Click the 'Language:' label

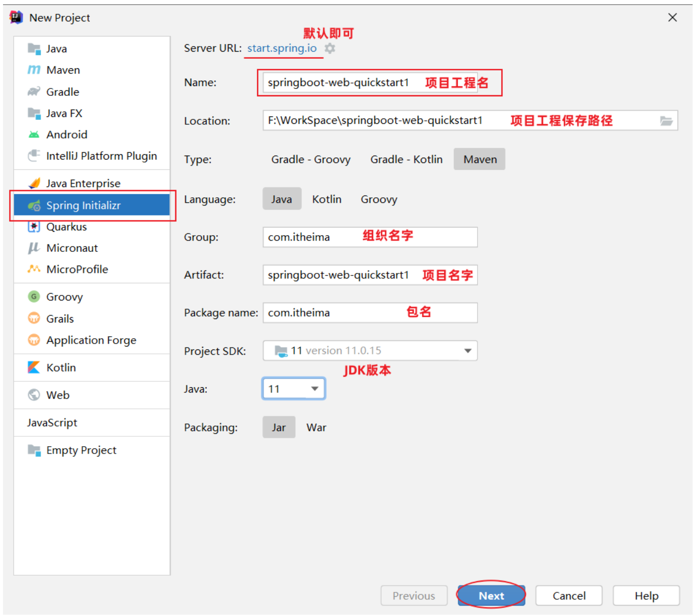pos(210,199)
